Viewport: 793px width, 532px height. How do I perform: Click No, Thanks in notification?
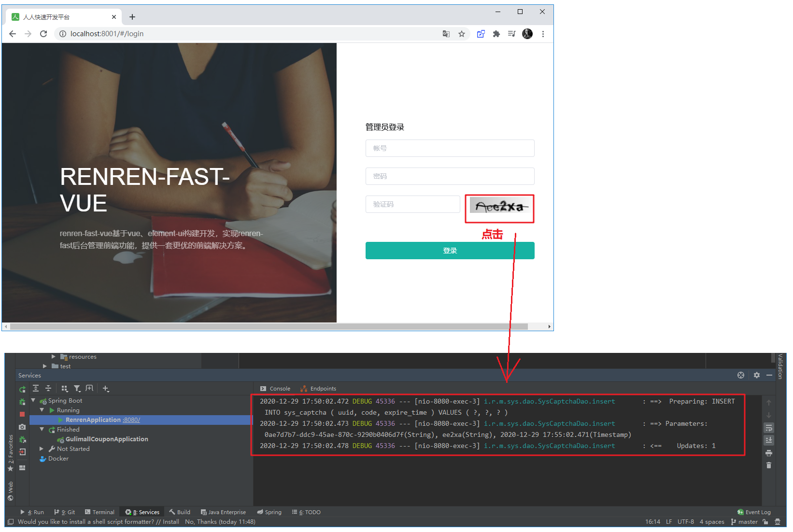pos(201,522)
